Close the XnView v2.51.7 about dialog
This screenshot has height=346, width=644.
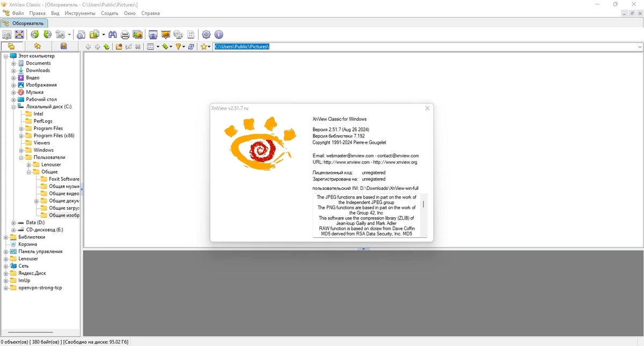tap(427, 108)
